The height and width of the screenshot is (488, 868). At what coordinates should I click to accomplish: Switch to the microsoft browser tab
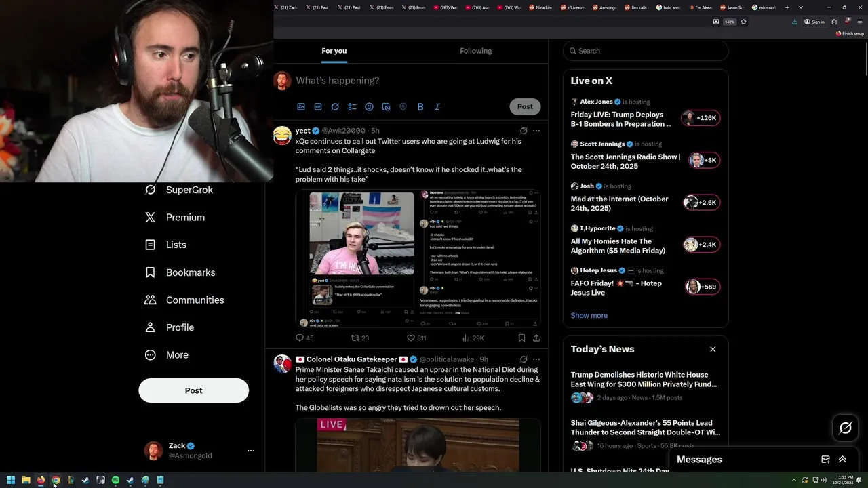(x=765, y=7)
